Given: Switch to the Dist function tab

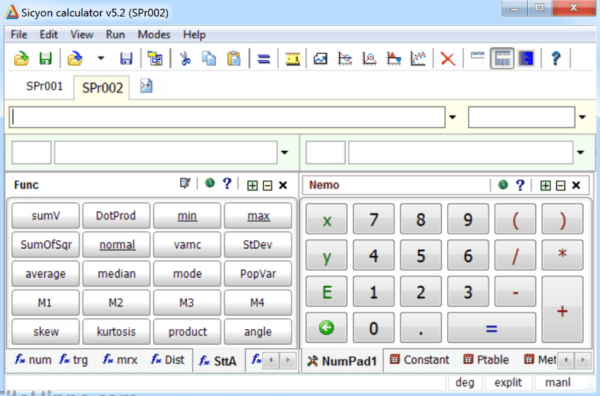Looking at the screenshot, I should coord(167,360).
